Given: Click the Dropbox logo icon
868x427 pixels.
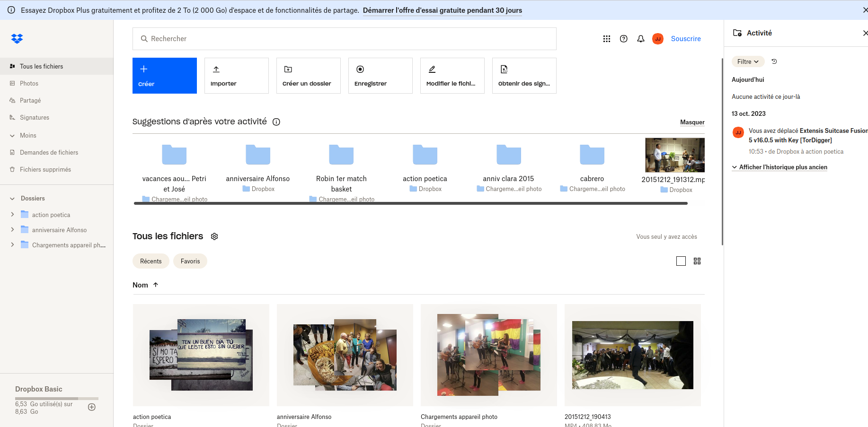Looking at the screenshot, I should [x=17, y=39].
